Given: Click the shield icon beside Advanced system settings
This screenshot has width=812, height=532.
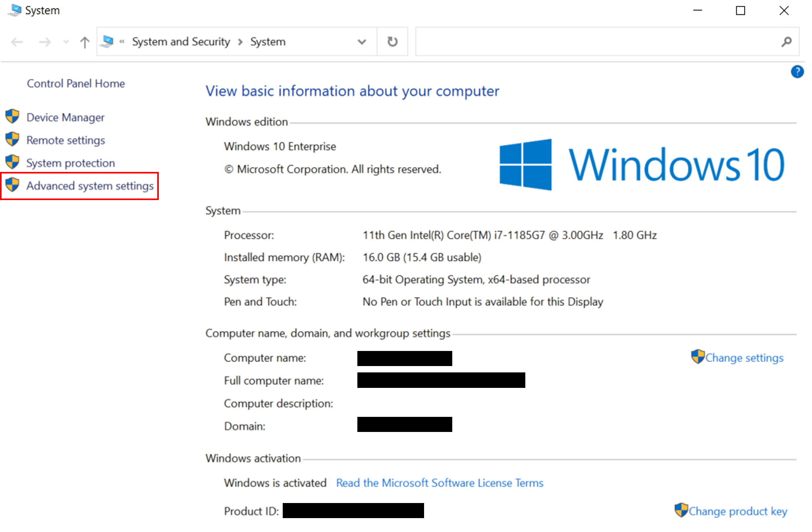Looking at the screenshot, I should [x=12, y=185].
